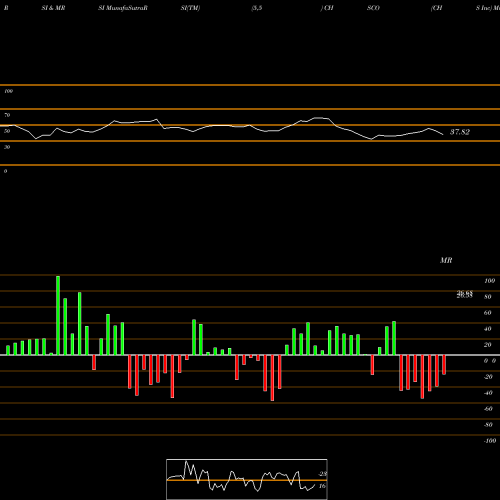The width and height of the screenshot is (500, 500).
Task: Click the overlapping 26.68 value near MR axis
Action: (x=465, y=294)
